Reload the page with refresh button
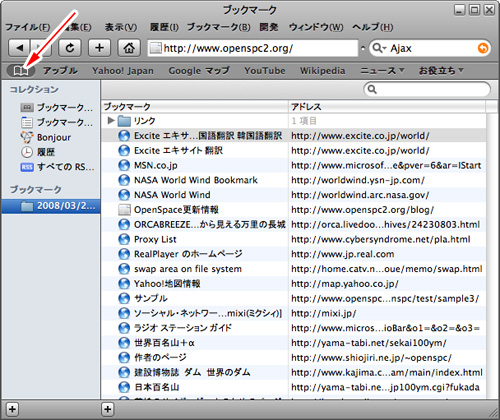The width and height of the screenshot is (500, 420). pos(70,48)
